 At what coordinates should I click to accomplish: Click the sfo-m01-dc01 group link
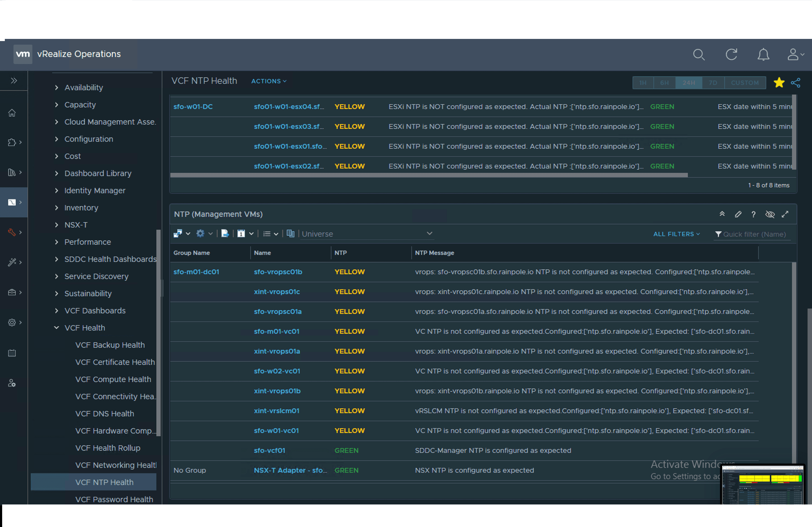[x=196, y=272]
